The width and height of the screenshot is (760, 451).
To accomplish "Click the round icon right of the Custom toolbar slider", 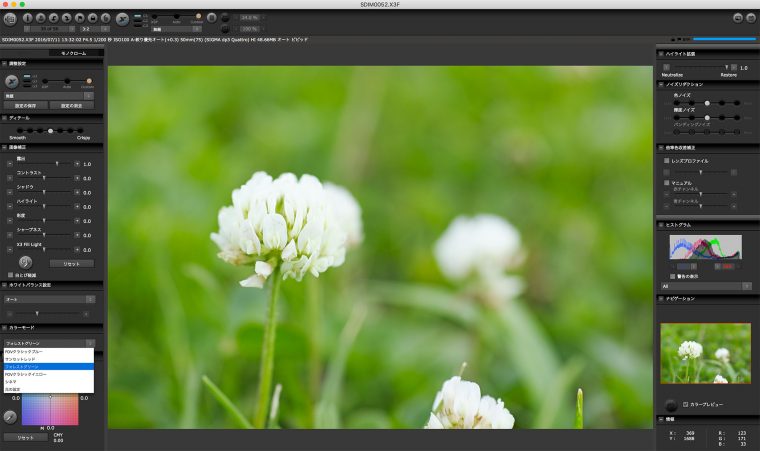I will coord(212,18).
